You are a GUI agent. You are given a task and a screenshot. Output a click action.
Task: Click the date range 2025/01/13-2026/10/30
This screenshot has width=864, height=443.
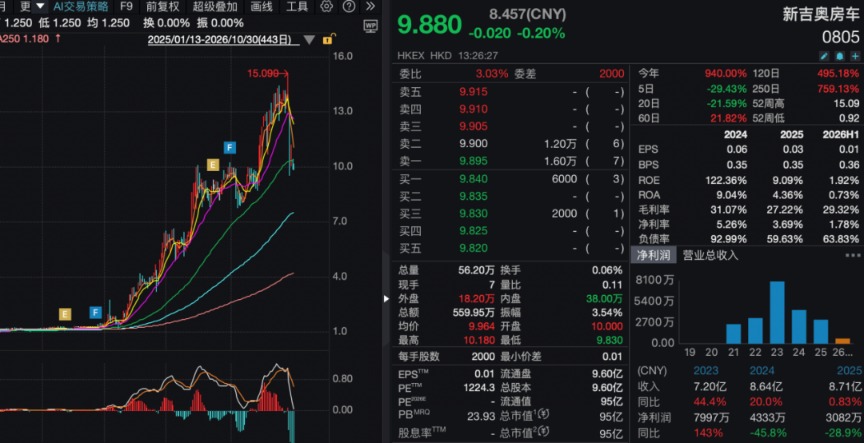pos(223,40)
